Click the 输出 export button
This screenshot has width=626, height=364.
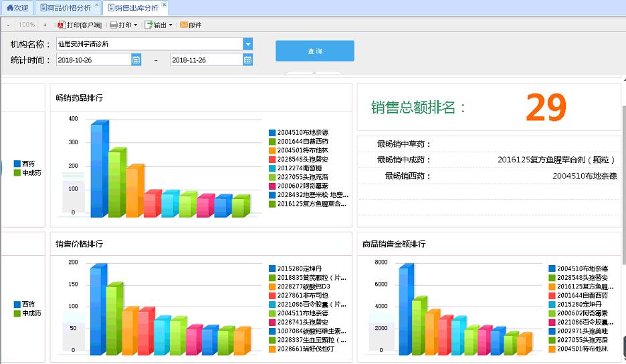pyautogui.click(x=156, y=25)
